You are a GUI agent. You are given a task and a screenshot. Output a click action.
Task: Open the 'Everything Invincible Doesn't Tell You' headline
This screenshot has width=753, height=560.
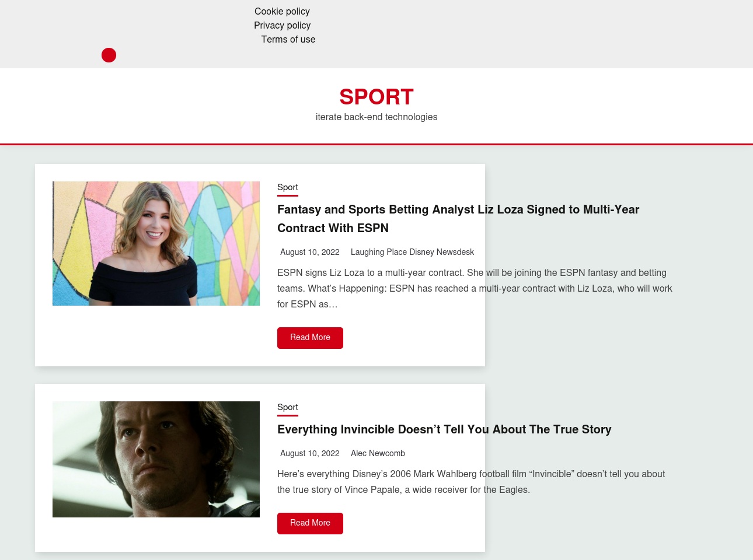coord(444,430)
